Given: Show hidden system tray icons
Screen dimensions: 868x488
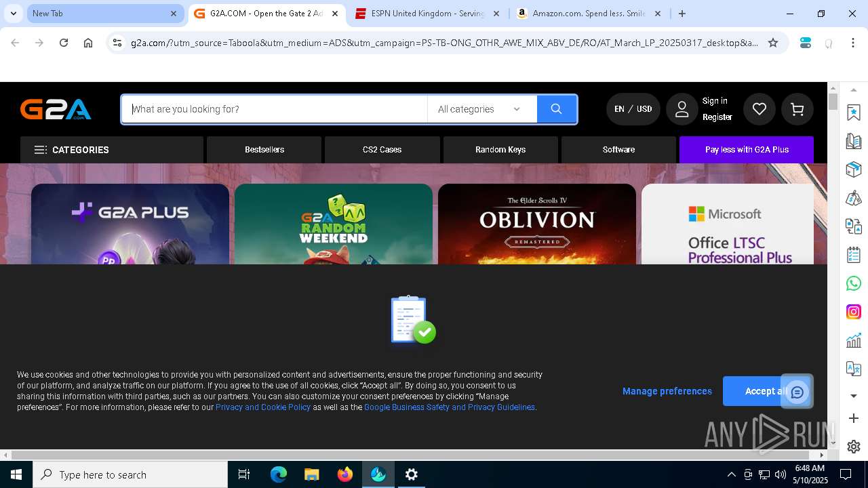Looking at the screenshot, I should click(x=731, y=474).
